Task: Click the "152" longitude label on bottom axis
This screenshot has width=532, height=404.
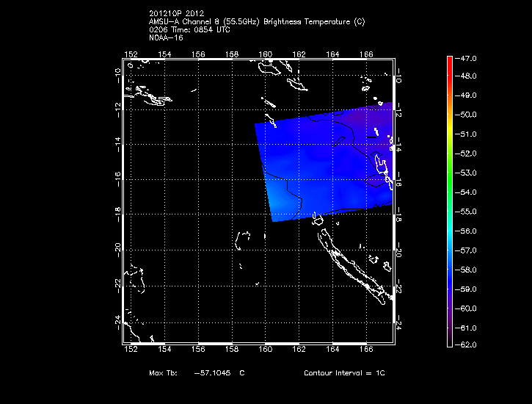Action: point(131,350)
